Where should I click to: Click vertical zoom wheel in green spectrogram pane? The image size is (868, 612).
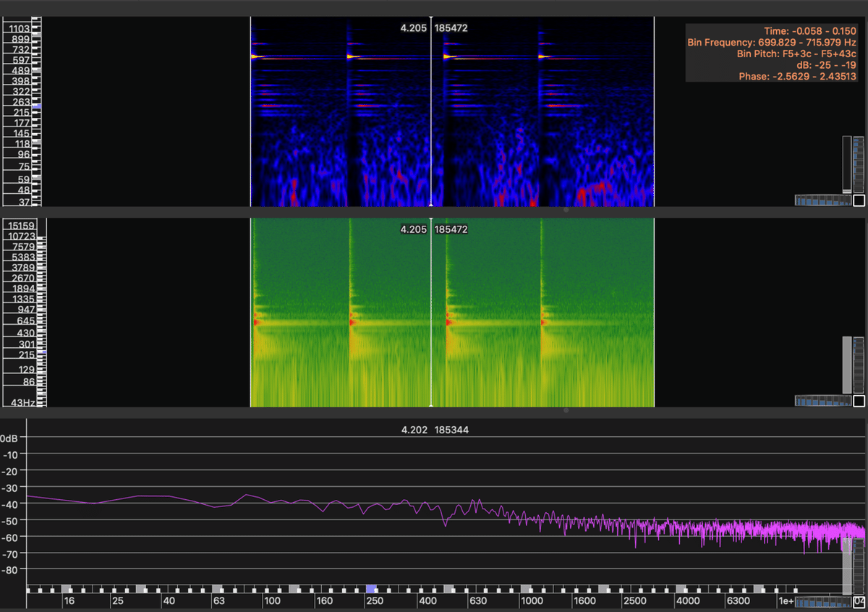859,365
